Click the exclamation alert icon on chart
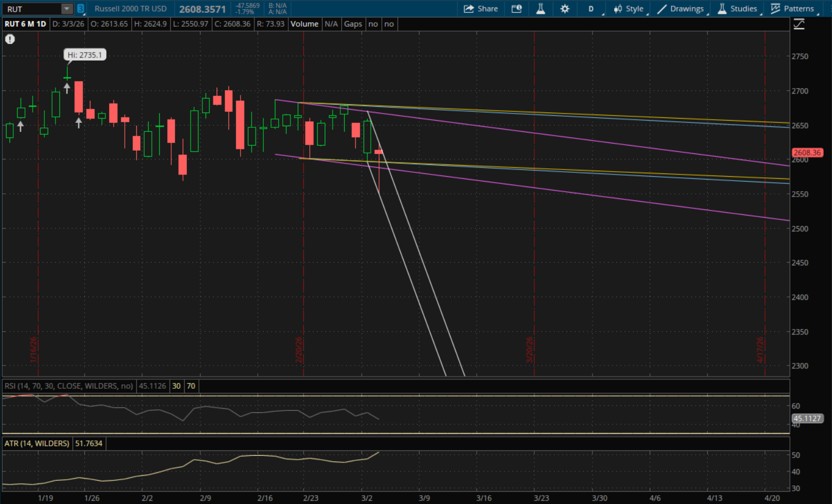 10,39
